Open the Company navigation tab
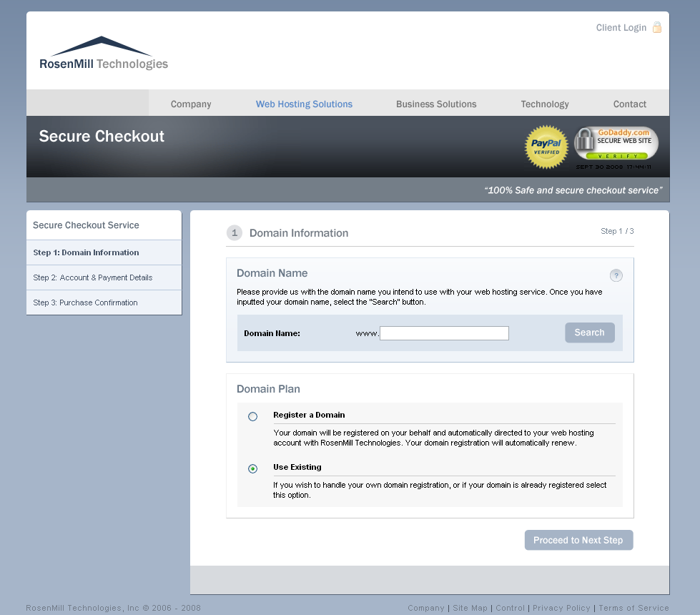The width and height of the screenshot is (700, 615). 191,104
